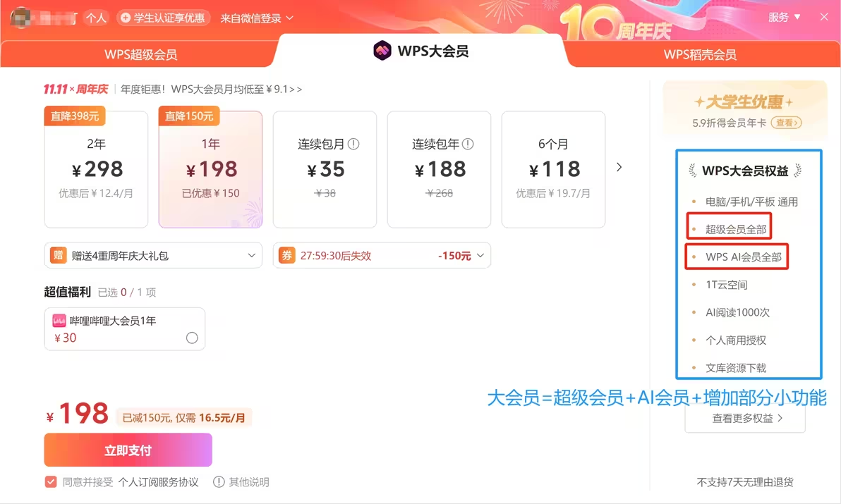Click 查看更多权益 button
This screenshot has width=841, height=504.
(x=745, y=418)
